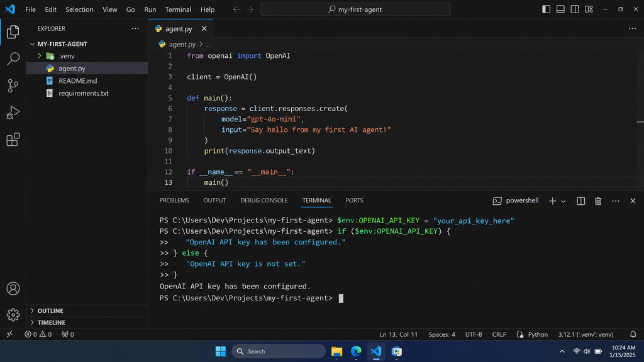Open the Manage settings gear

click(13, 315)
